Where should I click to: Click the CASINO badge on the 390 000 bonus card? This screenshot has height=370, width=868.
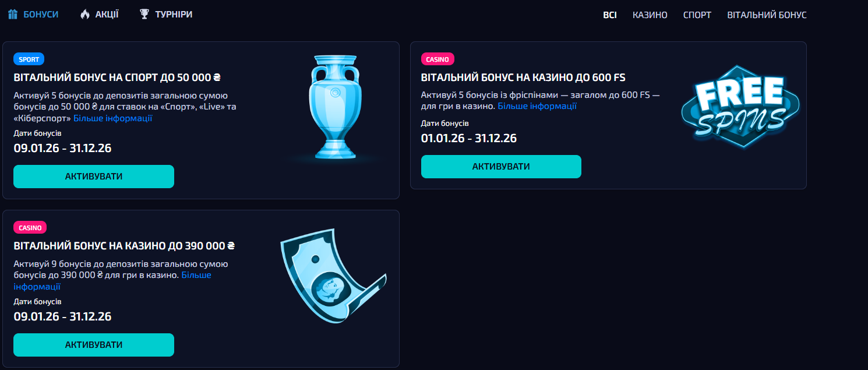click(30, 227)
